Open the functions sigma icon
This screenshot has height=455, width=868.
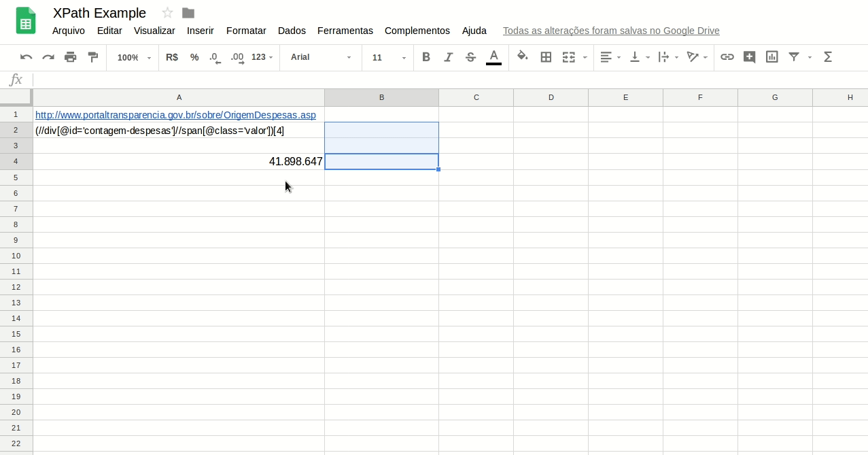pos(828,57)
